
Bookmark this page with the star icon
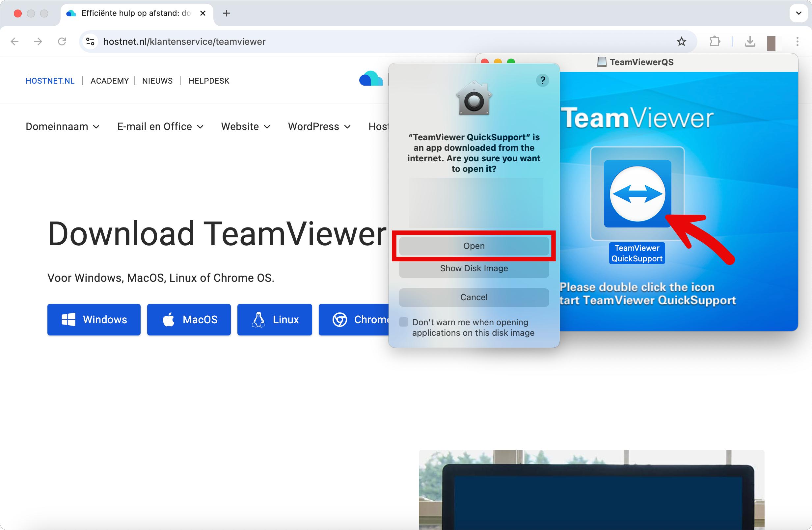point(681,41)
